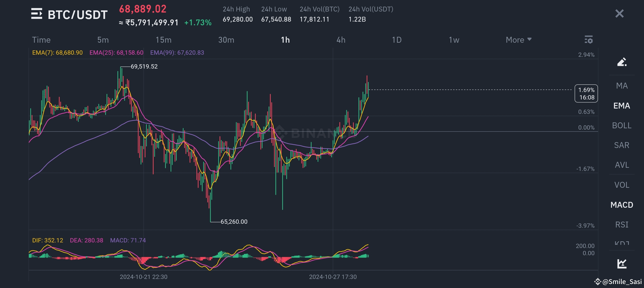
Task: Toggle the MA overlay on
Action: (x=622, y=86)
